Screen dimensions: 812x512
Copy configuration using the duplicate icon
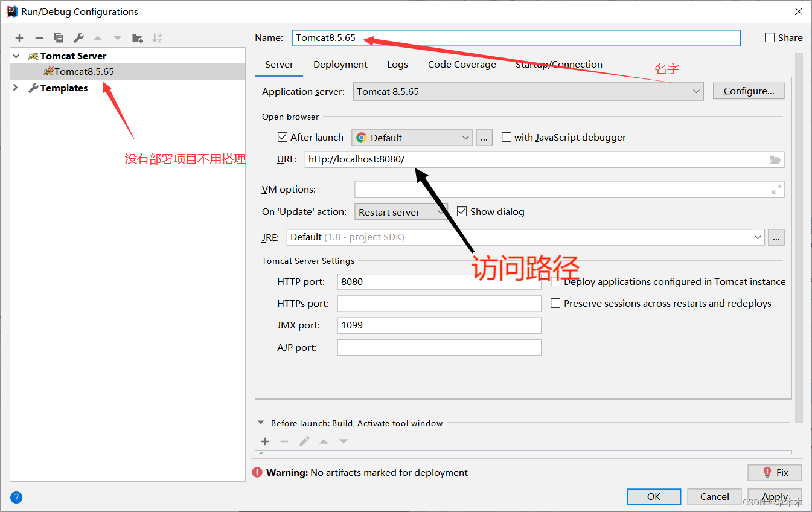click(59, 38)
